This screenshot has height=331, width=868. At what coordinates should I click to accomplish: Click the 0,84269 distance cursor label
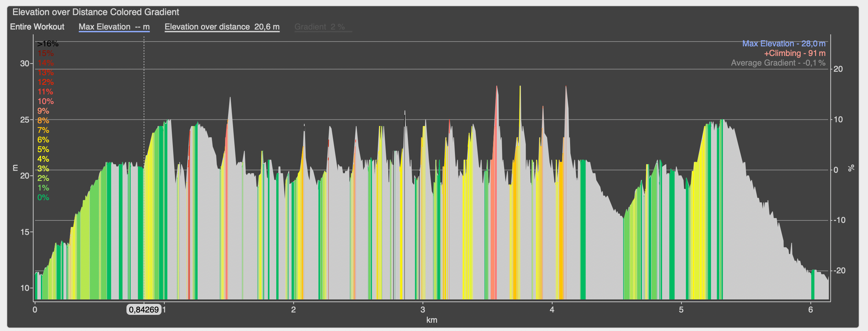[144, 310]
